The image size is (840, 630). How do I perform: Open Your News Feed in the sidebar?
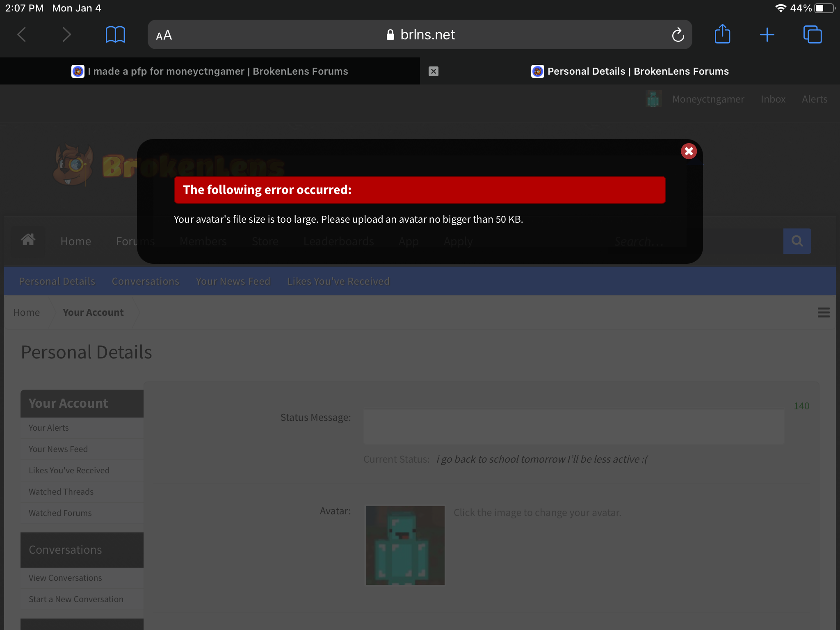pyautogui.click(x=58, y=449)
